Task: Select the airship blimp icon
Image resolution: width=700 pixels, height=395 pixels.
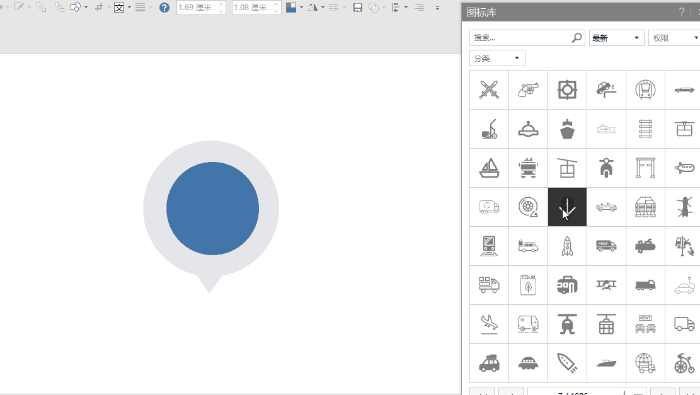Action: 684,168
